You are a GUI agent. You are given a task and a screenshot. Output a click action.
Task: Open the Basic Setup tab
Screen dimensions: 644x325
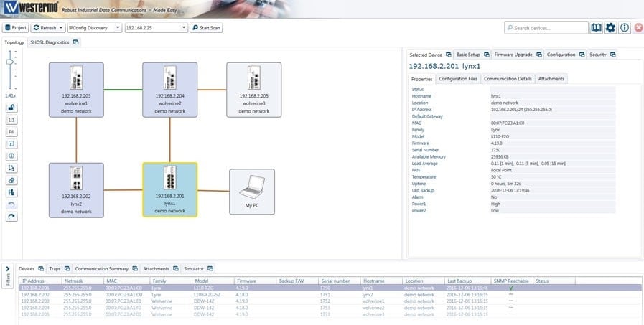coord(468,55)
